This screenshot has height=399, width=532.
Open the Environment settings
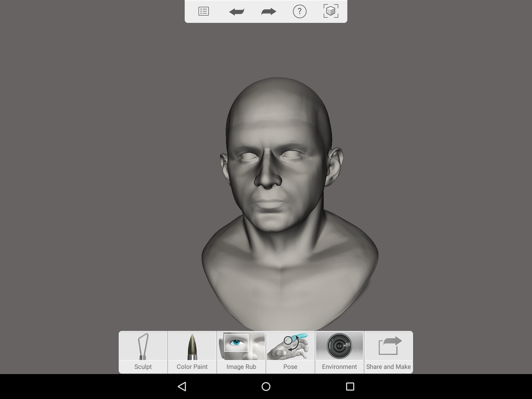tap(340, 352)
